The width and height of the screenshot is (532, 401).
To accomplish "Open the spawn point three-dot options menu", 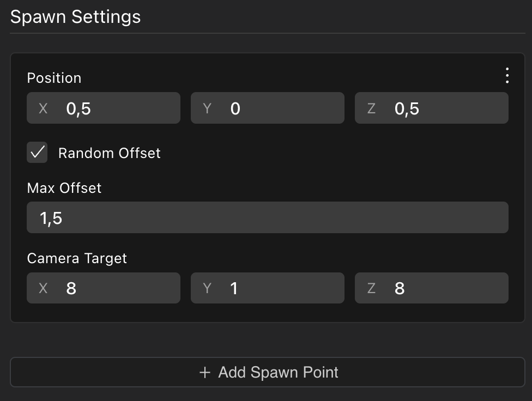I will click(507, 76).
